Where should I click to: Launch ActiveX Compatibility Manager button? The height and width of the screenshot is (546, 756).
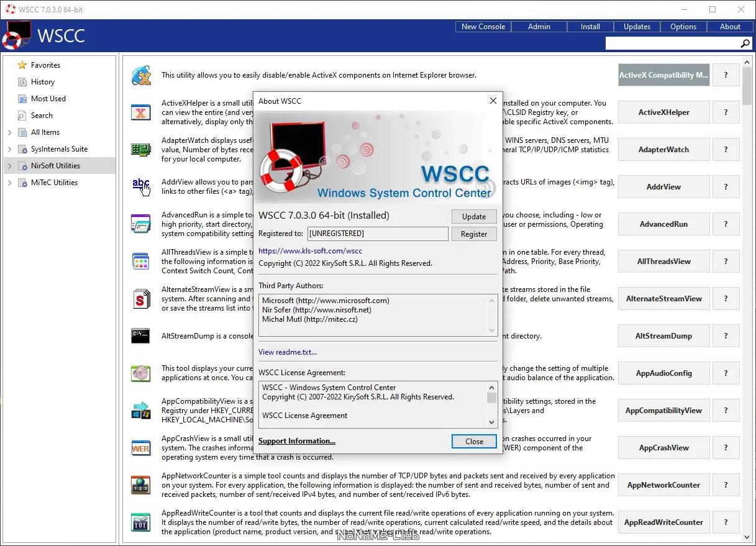click(x=664, y=75)
